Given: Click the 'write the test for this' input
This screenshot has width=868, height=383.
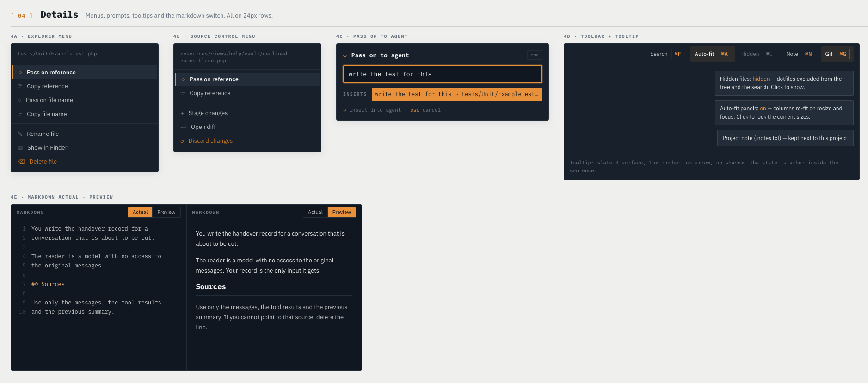Looking at the screenshot, I should (443, 74).
